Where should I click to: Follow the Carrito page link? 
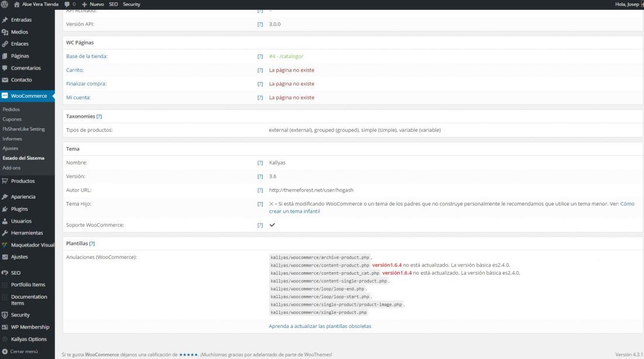click(75, 70)
